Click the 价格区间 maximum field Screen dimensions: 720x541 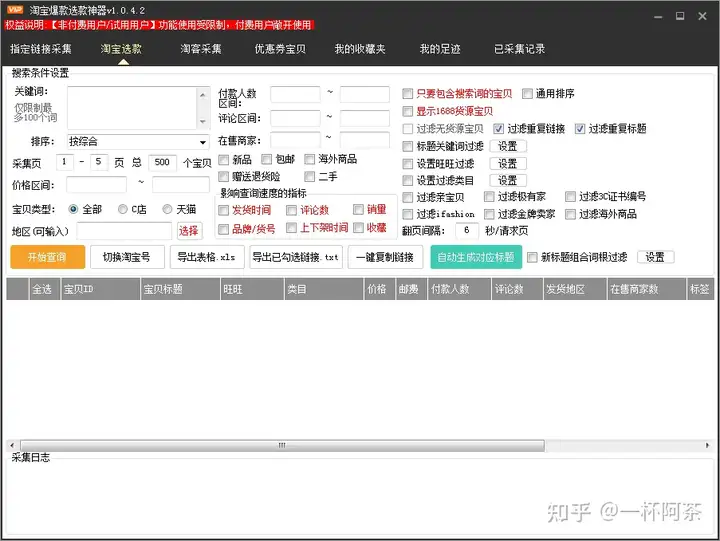[x=181, y=185]
